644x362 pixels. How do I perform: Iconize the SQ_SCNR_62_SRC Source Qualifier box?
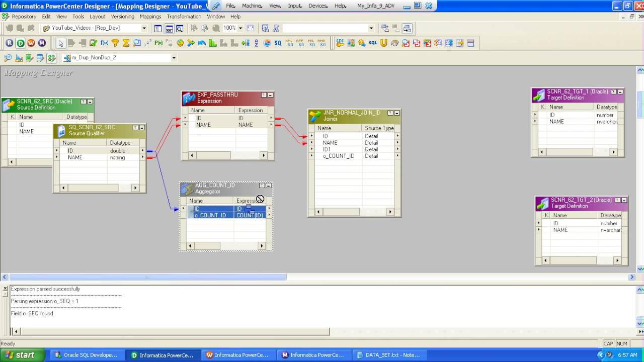[x=142, y=128]
